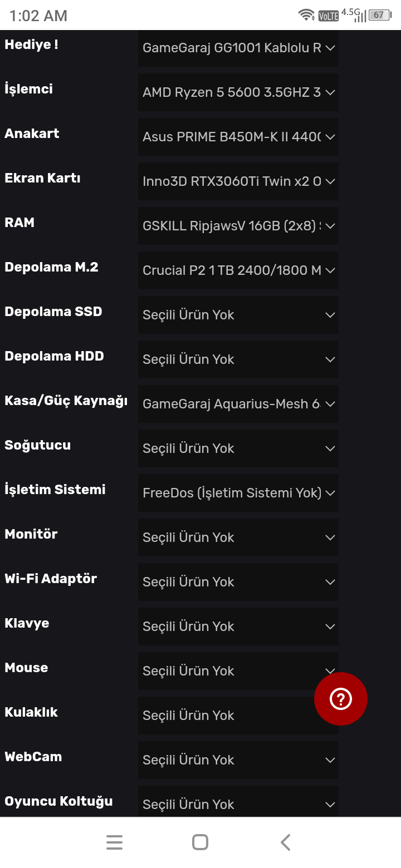Expand the Depolama HDD dropdown
The image size is (401, 868).
[238, 359]
